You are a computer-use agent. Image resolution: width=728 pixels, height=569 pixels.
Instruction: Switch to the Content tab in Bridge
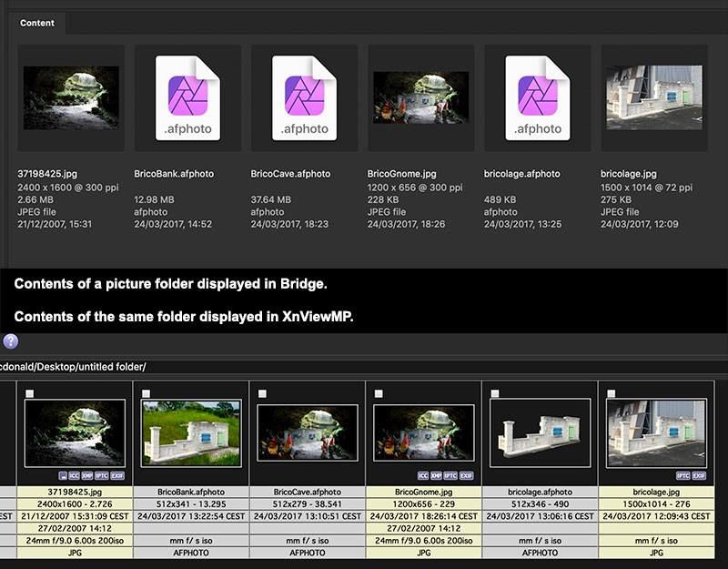[37, 23]
